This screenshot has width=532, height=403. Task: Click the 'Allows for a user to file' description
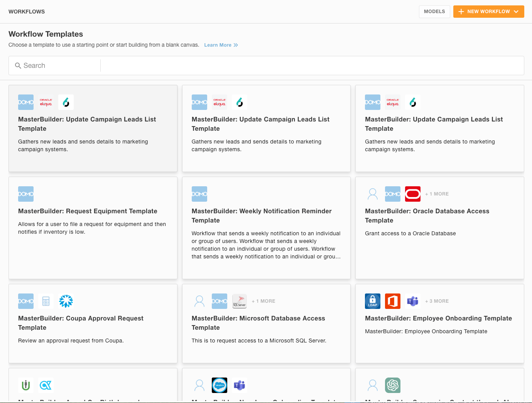pyautogui.click(x=92, y=228)
